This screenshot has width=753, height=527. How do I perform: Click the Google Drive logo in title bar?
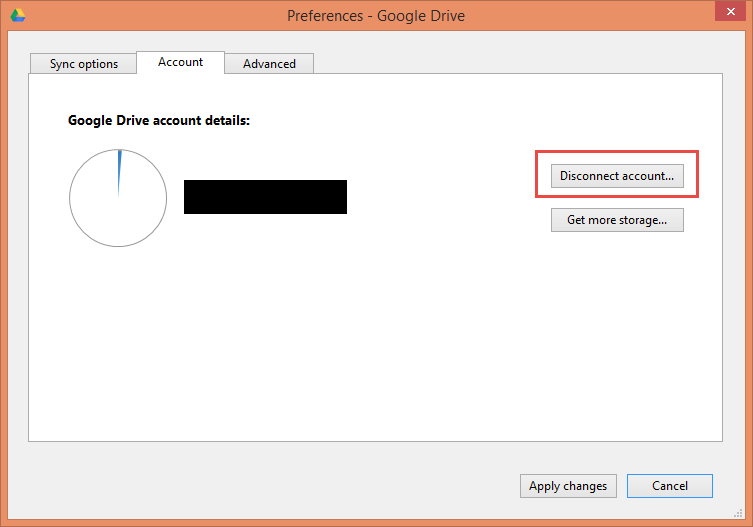point(18,15)
